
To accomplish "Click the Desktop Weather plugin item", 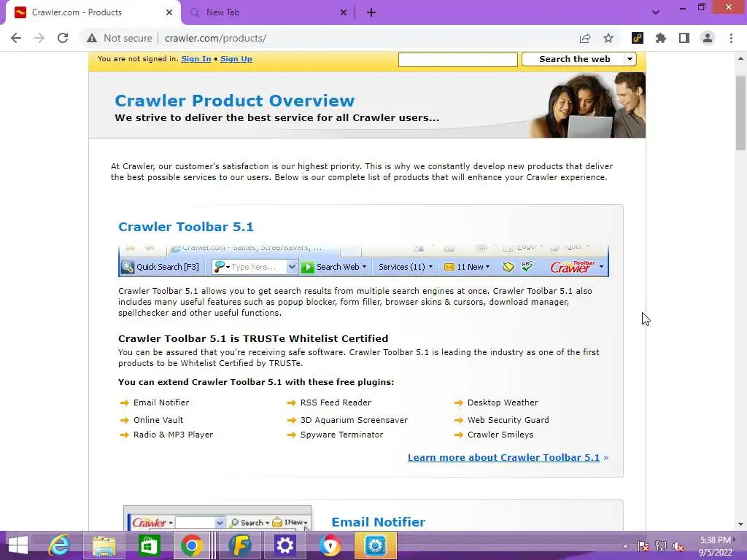I will (503, 402).
